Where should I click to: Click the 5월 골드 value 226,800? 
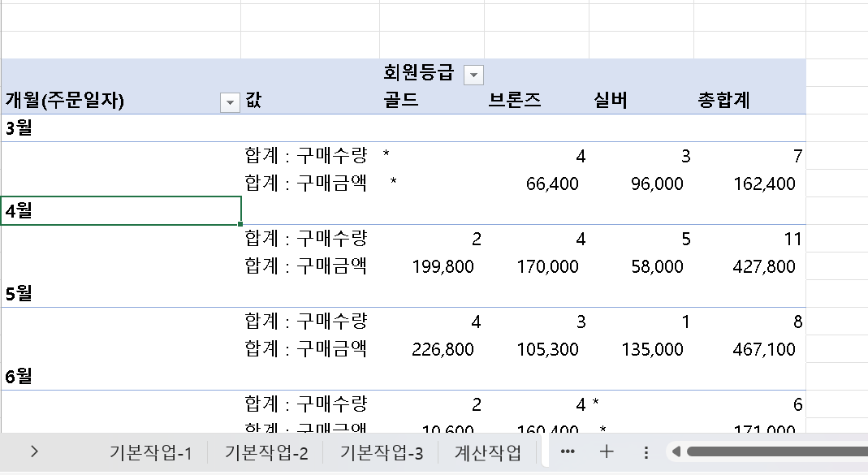click(x=443, y=349)
